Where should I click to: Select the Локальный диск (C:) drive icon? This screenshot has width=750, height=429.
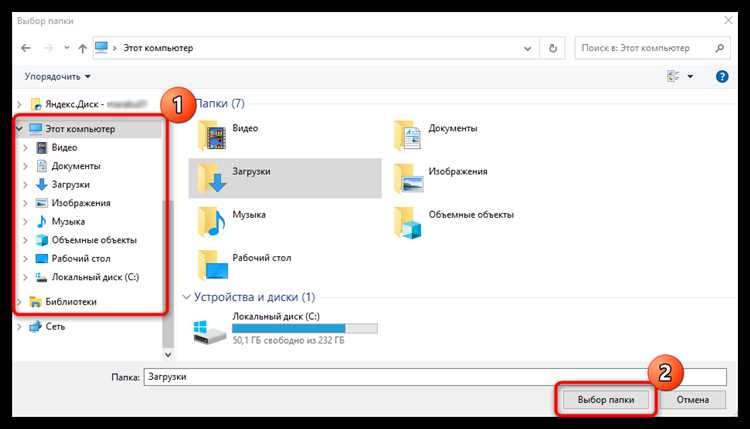coord(210,332)
